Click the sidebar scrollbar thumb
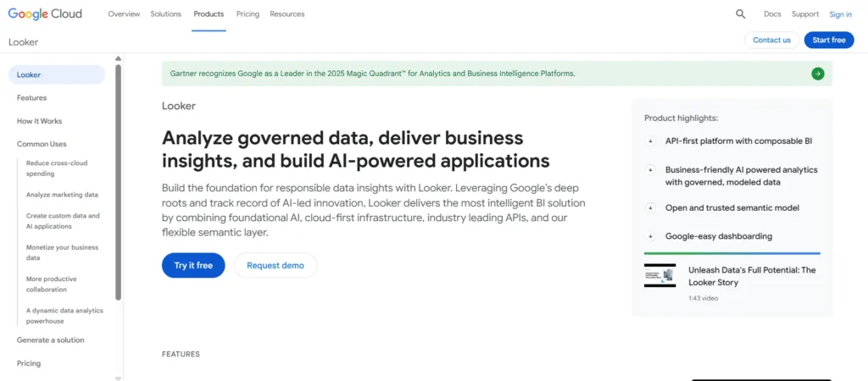Viewport: 868px width, 381px height. (118, 183)
